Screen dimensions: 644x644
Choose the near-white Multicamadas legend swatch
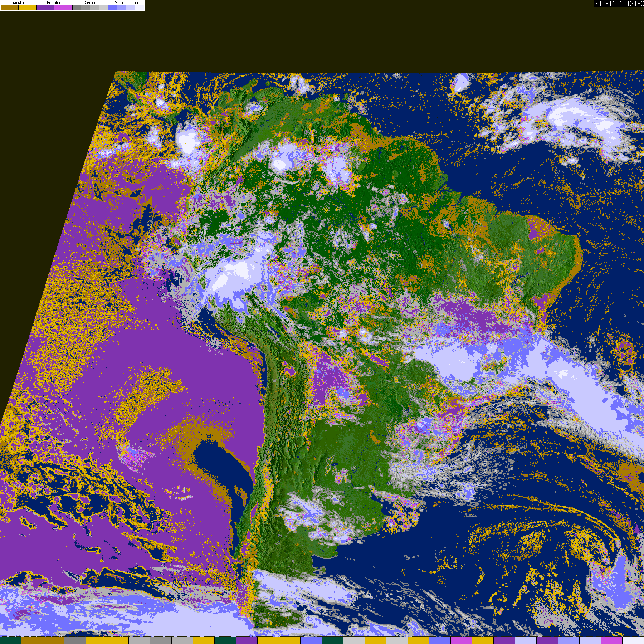140,7
